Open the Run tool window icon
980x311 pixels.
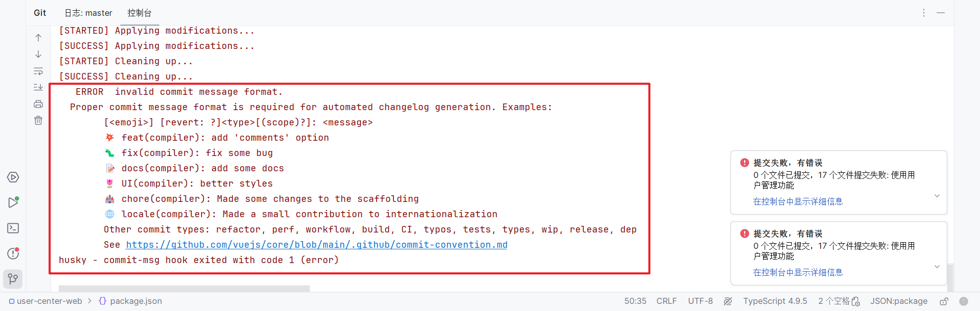click(13, 202)
